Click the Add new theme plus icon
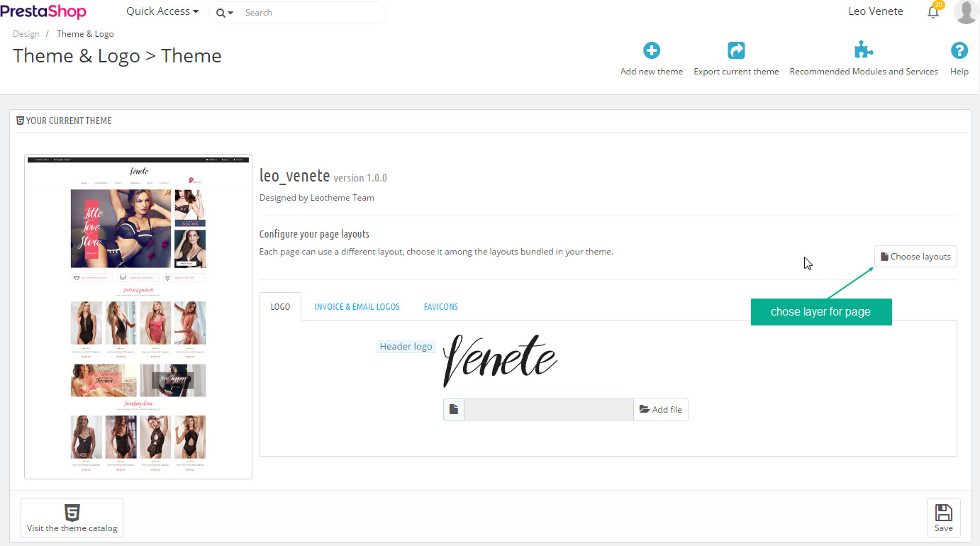This screenshot has width=980, height=546. pos(651,51)
